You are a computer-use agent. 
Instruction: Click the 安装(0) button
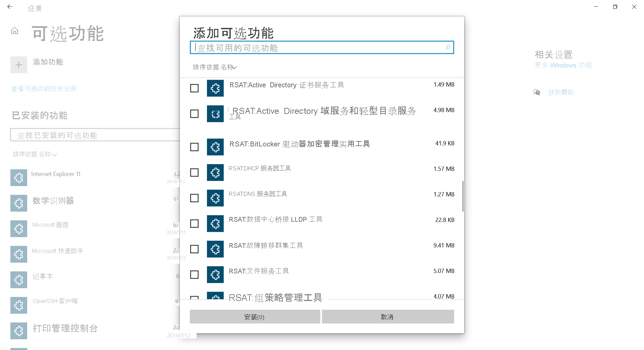click(255, 317)
